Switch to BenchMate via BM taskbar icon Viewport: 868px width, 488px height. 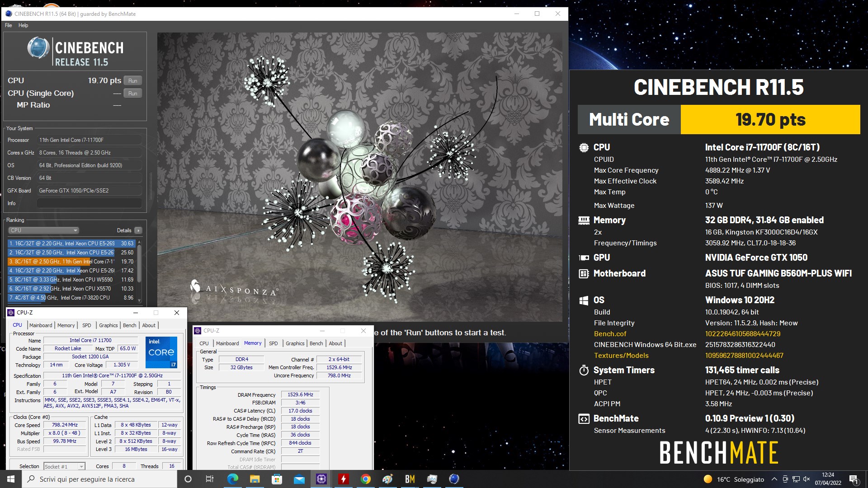(410, 479)
